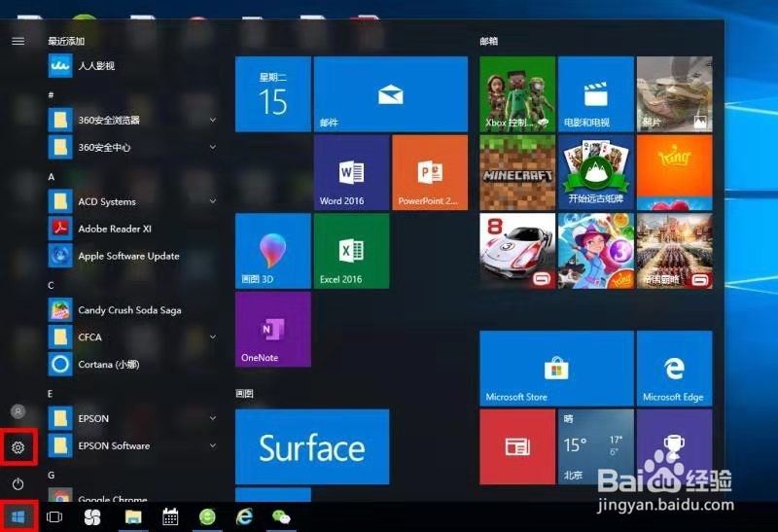Image resolution: width=778 pixels, height=532 pixels.
Task: Open Cortana (小娜)
Action: pyautogui.click(x=132, y=365)
